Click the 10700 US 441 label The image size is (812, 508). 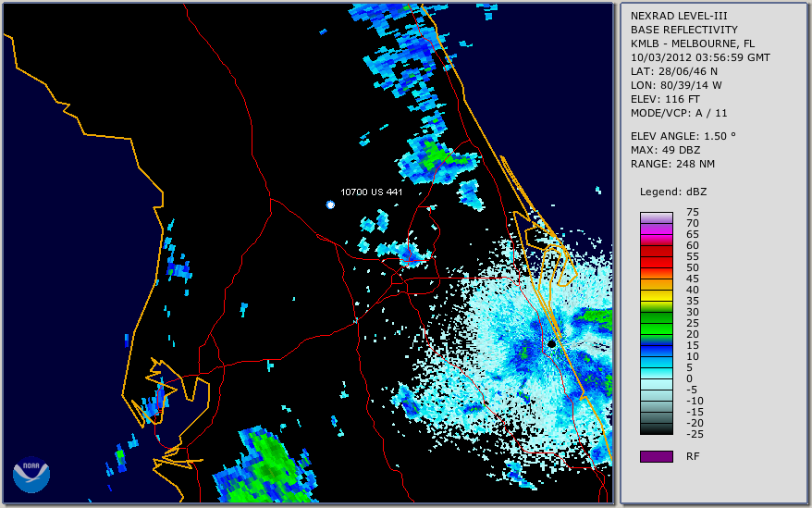pyautogui.click(x=371, y=192)
